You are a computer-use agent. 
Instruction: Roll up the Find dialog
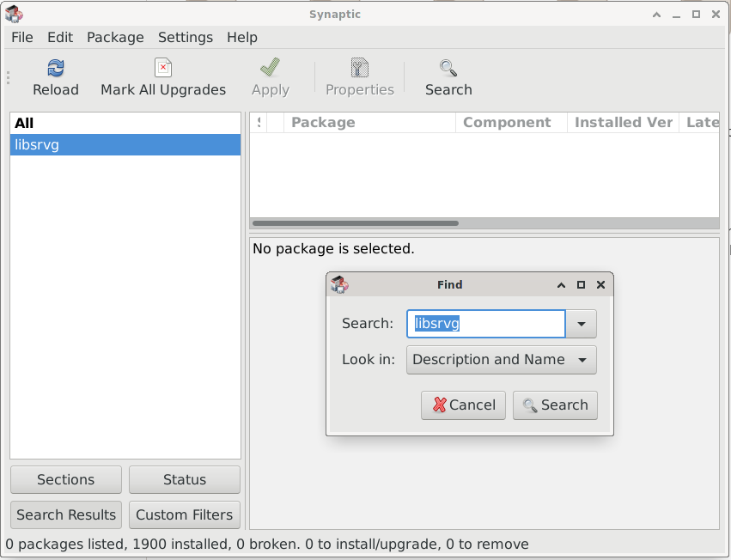pos(561,285)
